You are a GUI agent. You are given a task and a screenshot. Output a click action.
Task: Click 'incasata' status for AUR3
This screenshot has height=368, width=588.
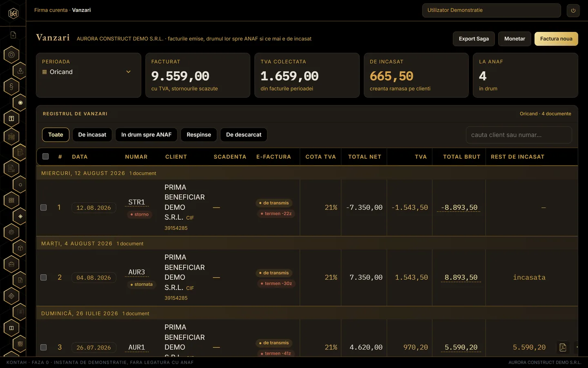[529, 278]
